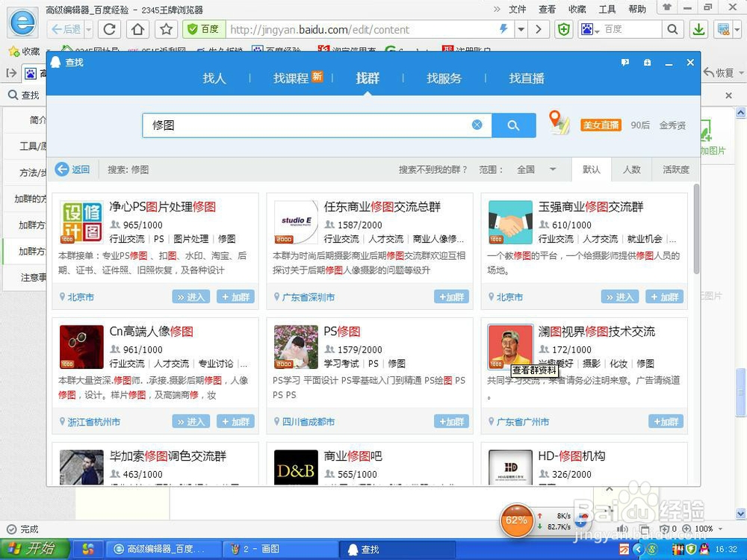Click the browser refresh icon

[110, 30]
